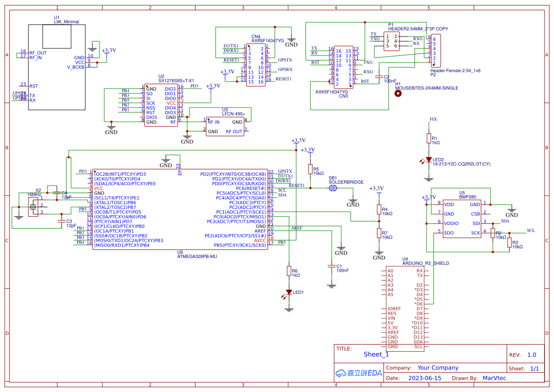This screenshot has height=392, width=554.
Task: Toggle the SB1 solderbridge
Action: pyautogui.click(x=333, y=188)
